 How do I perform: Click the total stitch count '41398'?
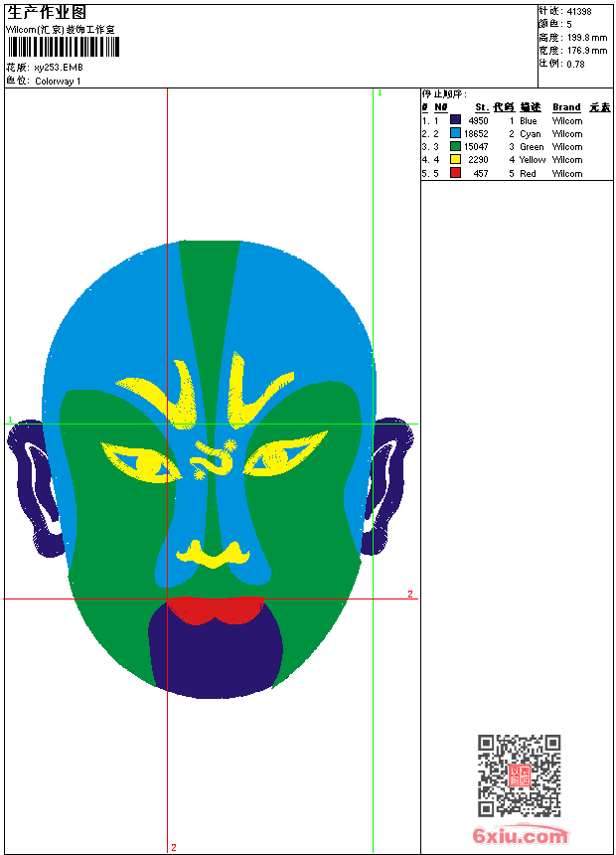point(579,12)
